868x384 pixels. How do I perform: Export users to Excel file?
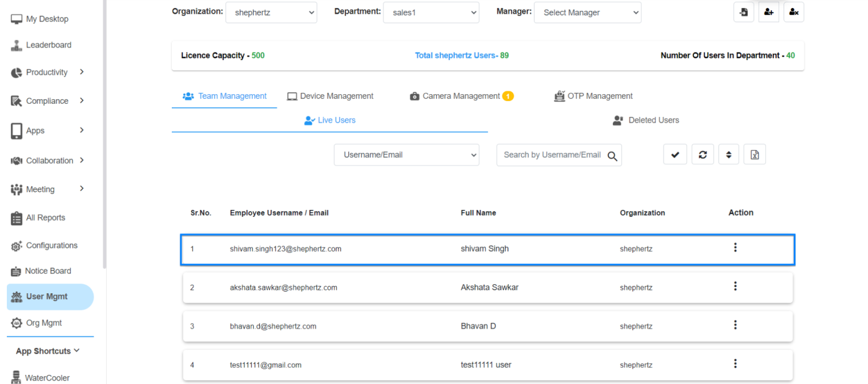click(755, 154)
